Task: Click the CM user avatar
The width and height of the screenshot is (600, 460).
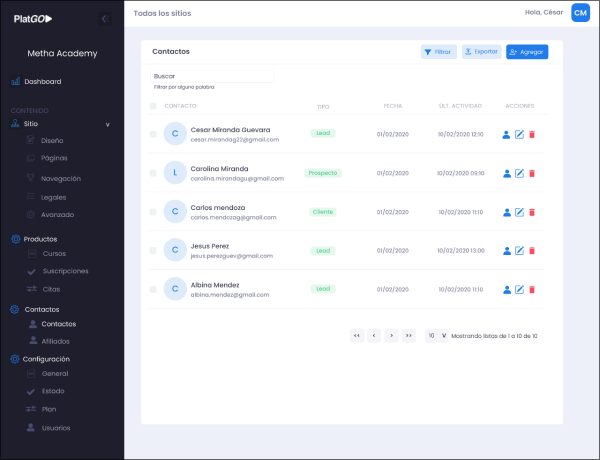Action: (580, 13)
